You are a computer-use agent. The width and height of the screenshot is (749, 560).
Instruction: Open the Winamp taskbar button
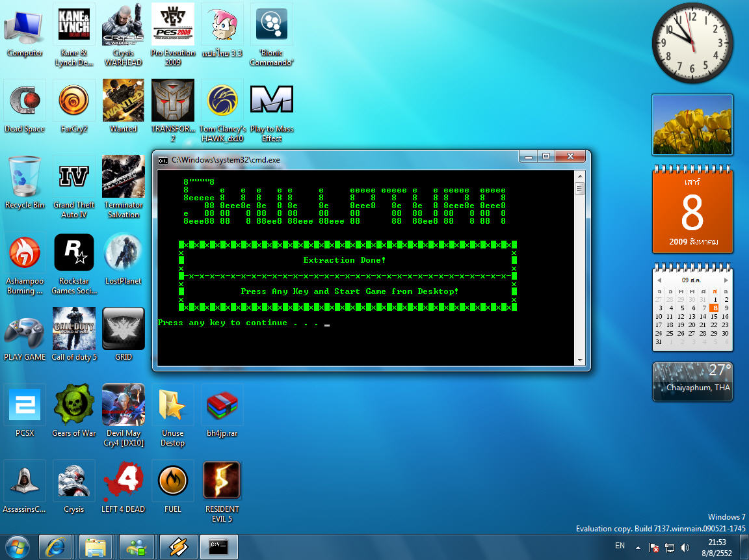pos(177,548)
